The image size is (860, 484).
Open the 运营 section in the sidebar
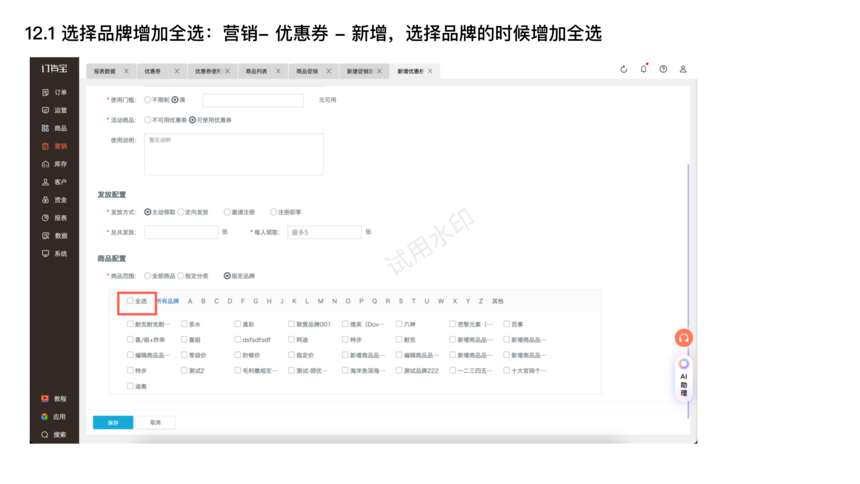tap(54, 110)
